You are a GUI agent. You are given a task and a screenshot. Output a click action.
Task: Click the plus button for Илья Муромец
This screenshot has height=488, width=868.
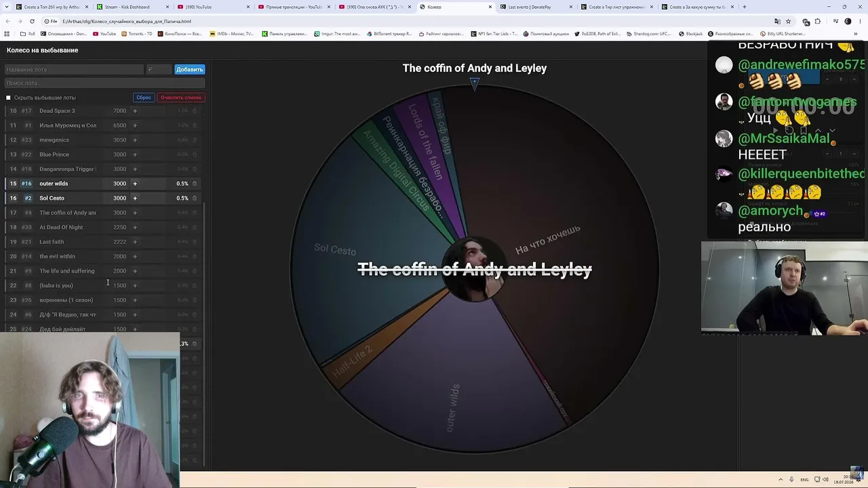[134, 125]
